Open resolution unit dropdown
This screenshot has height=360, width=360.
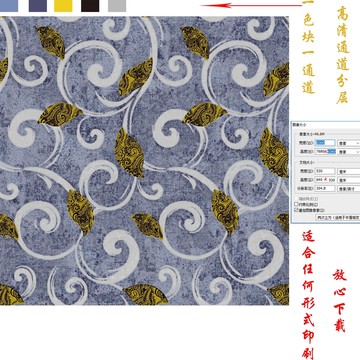pos(349,189)
